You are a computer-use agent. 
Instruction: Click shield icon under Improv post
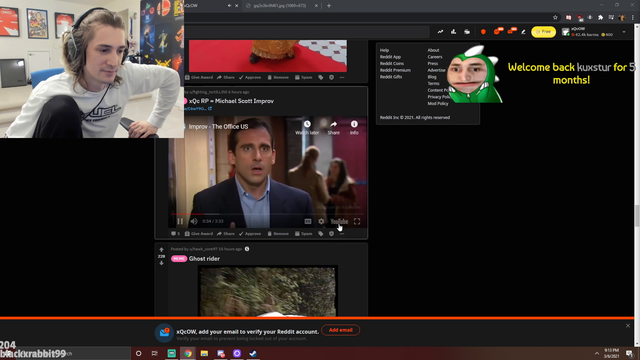pyautogui.click(x=331, y=233)
